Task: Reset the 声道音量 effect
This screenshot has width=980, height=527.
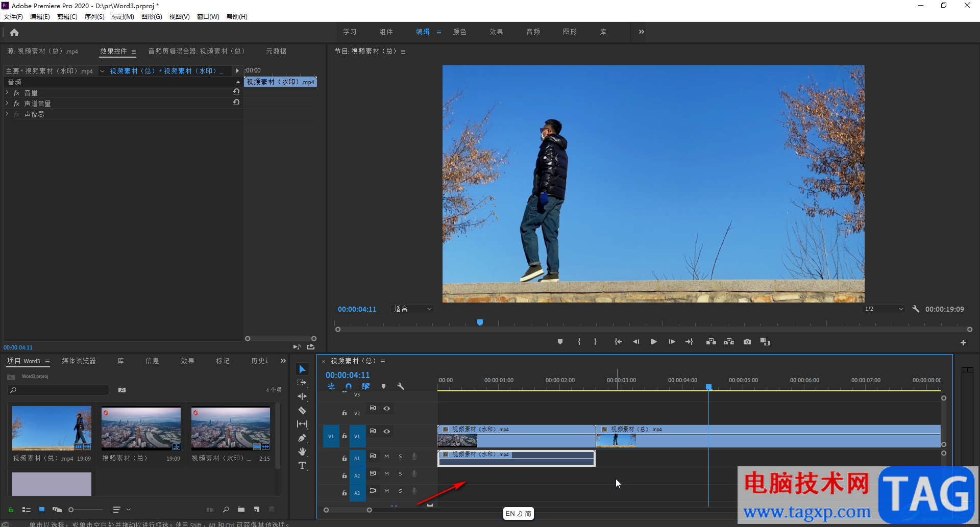Action: (236, 103)
